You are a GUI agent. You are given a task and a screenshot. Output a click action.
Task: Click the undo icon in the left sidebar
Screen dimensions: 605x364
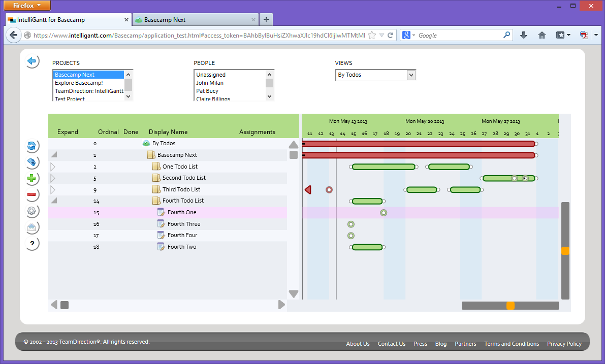click(32, 162)
